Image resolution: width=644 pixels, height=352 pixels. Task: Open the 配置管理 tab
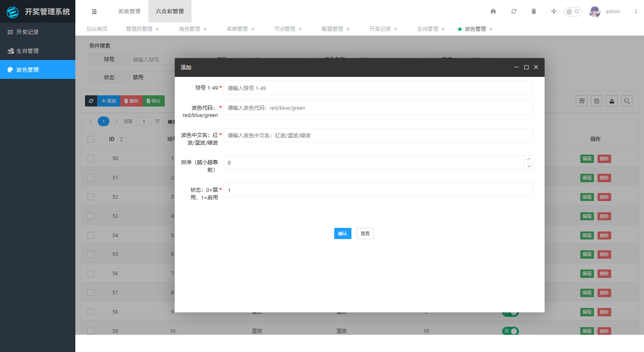pos(333,29)
